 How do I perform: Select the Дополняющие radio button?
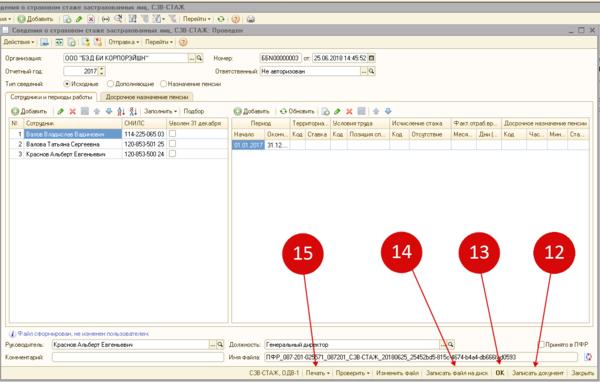tap(111, 84)
